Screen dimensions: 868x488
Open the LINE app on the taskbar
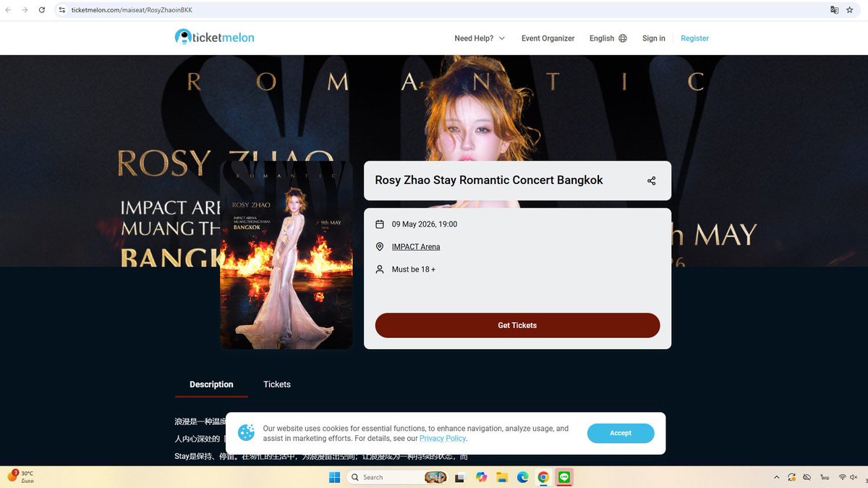click(564, 477)
